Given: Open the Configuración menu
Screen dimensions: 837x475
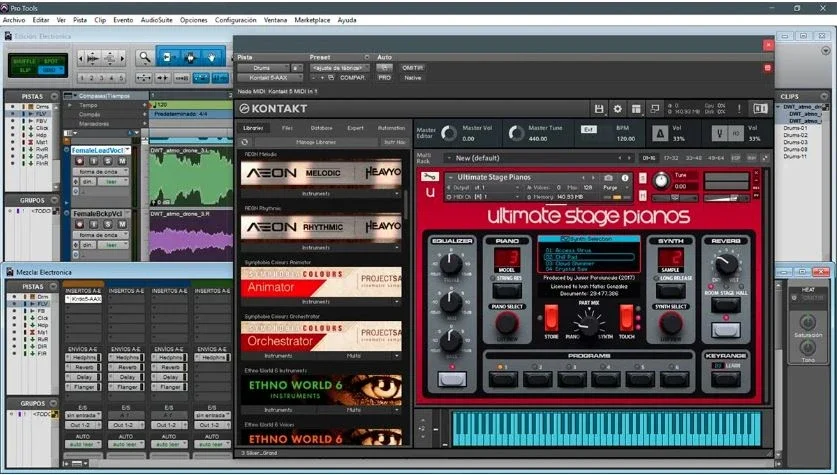Looking at the screenshot, I should [235, 20].
